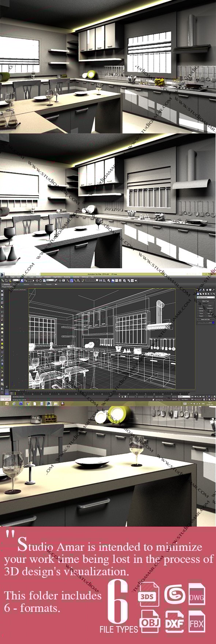Screen dimensions: 216x644
Task: Select Systems category in Create panel
Action: pos(214,294)
